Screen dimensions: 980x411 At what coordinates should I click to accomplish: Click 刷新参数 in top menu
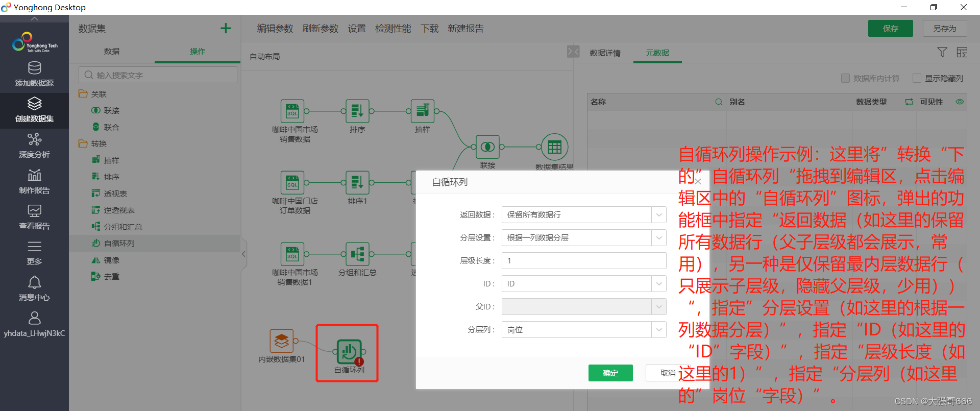click(x=321, y=29)
